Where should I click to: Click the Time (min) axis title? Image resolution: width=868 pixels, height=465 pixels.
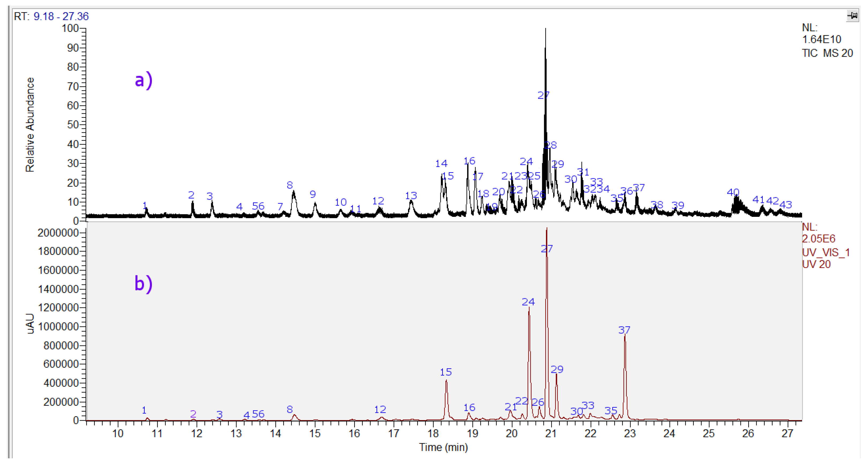[443, 448]
